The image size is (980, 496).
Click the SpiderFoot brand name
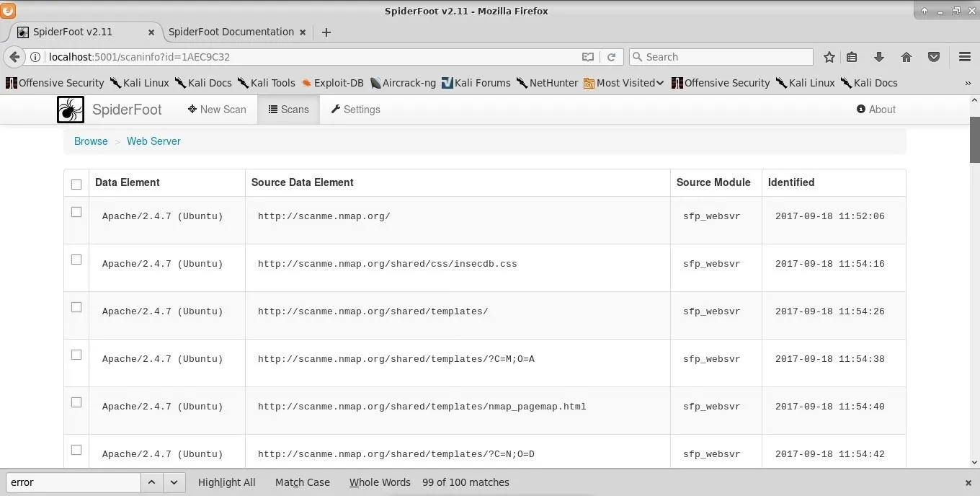pos(127,110)
